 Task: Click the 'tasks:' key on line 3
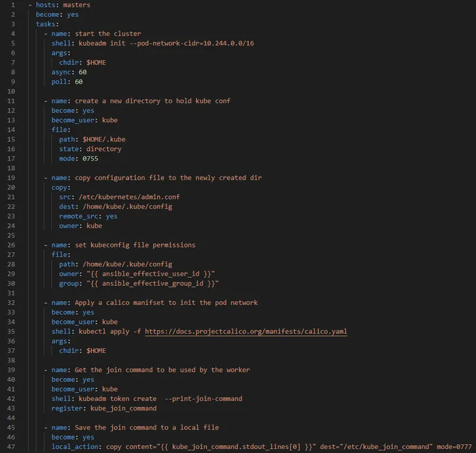[47, 24]
